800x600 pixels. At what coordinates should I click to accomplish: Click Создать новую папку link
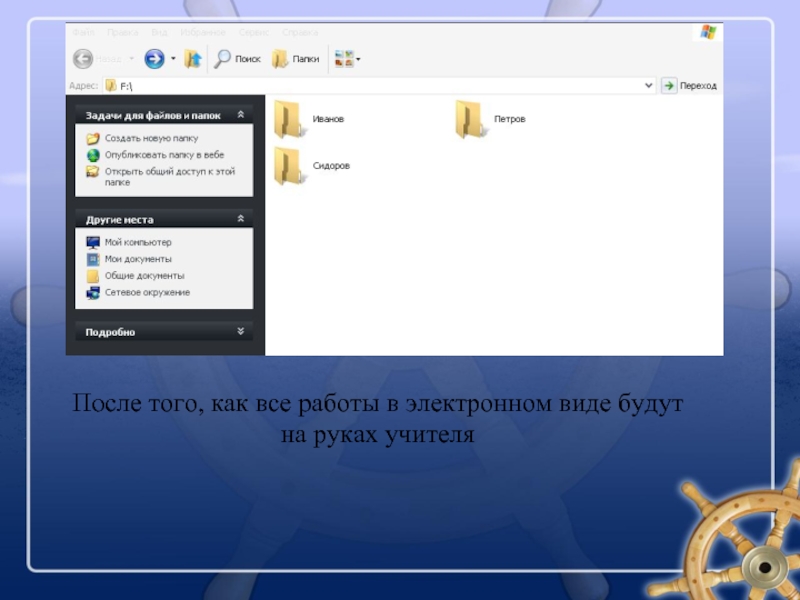151,139
